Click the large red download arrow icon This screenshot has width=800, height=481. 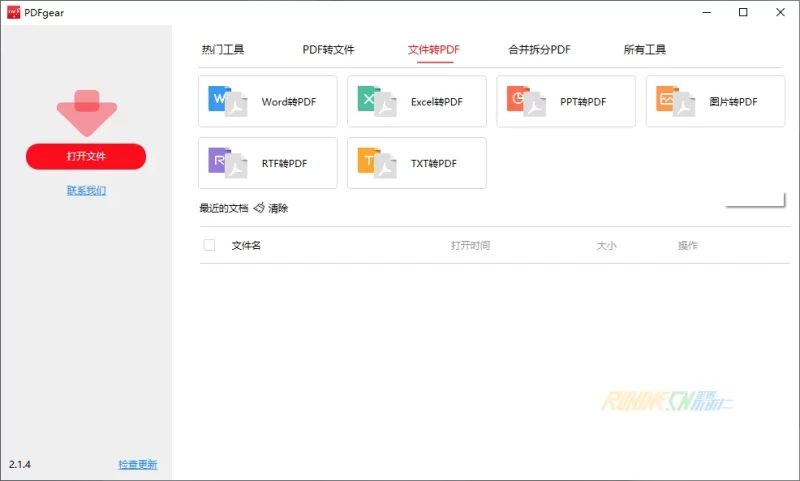tap(87, 112)
